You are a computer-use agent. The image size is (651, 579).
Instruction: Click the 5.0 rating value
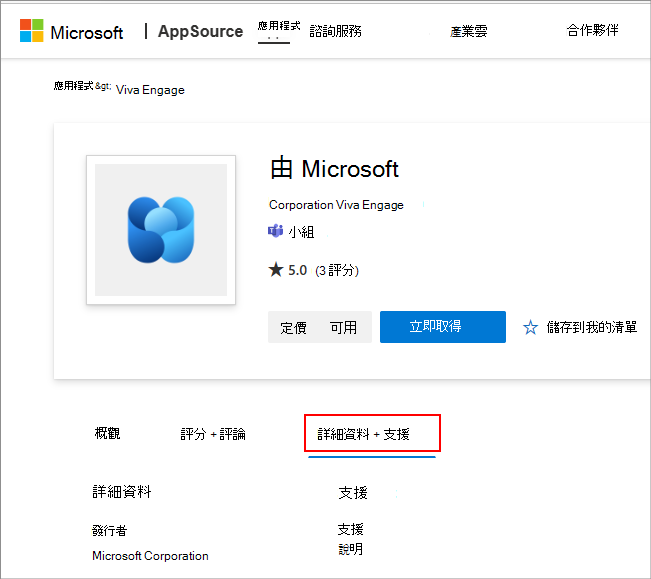[x=298, y=271]
